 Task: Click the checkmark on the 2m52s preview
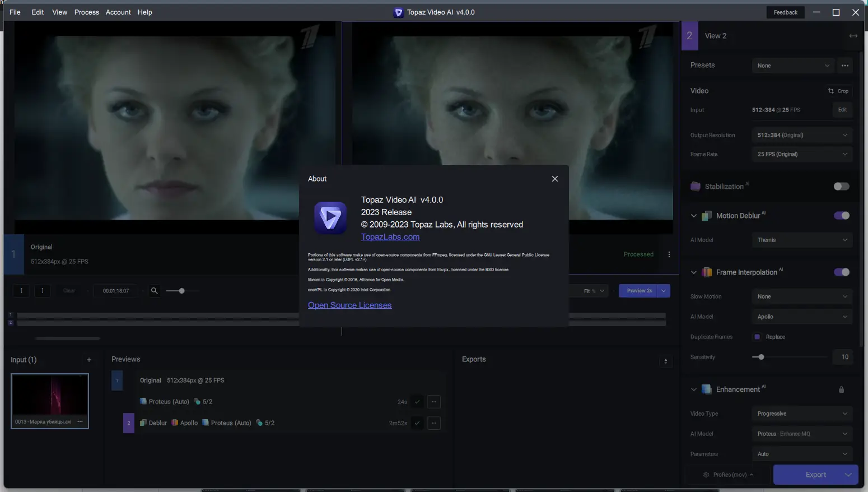pos(417,423)
